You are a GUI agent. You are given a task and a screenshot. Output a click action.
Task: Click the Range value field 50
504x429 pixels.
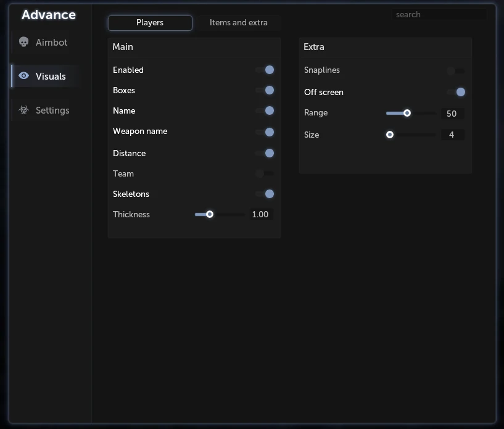coord(452,114)
